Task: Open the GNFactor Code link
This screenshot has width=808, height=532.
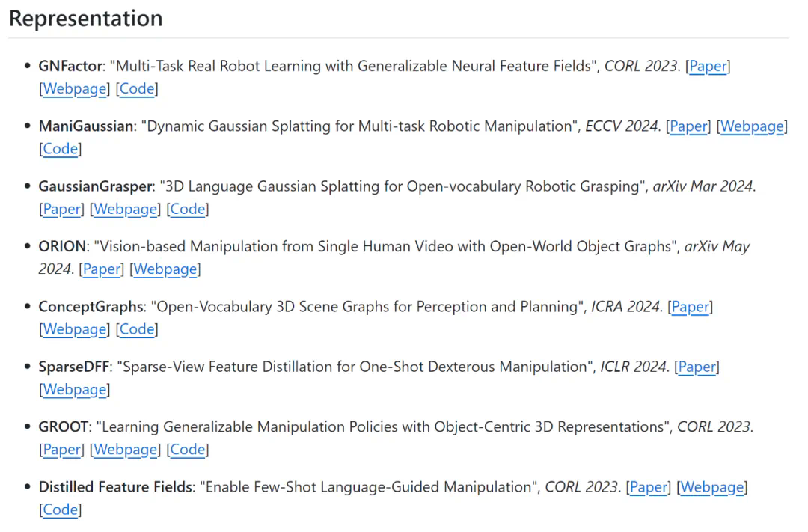Action: [137, 89]
